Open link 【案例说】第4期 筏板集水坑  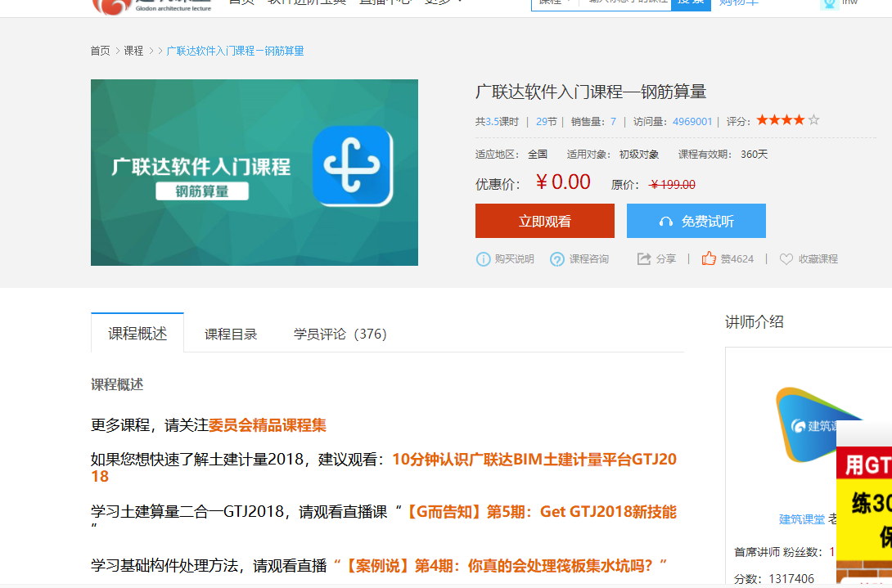(501, 566)
